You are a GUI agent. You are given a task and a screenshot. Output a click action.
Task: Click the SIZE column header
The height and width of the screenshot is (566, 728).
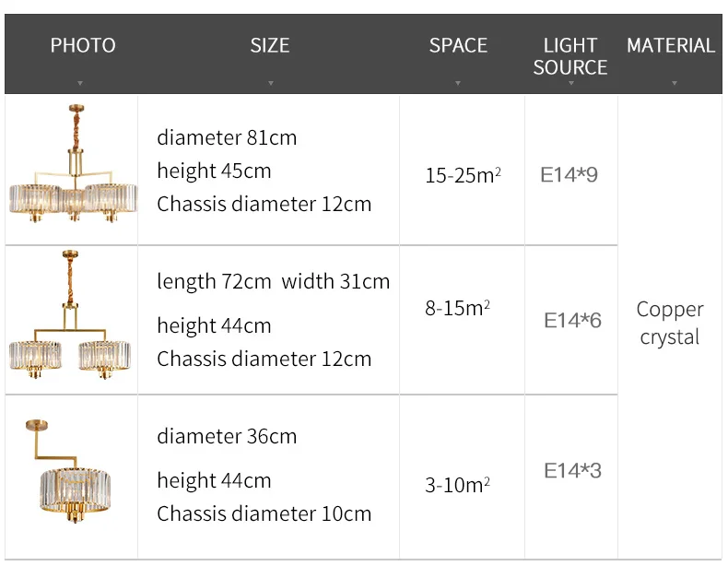[x=270, y=45]
